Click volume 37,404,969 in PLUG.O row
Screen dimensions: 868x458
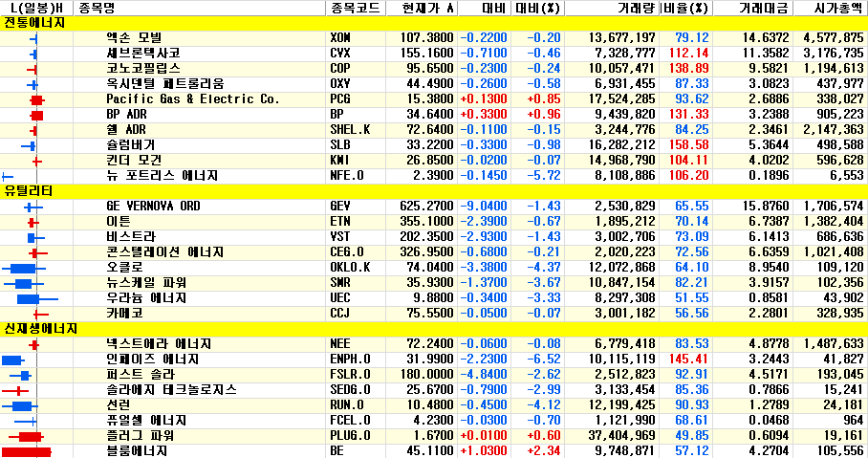(621, 436)
